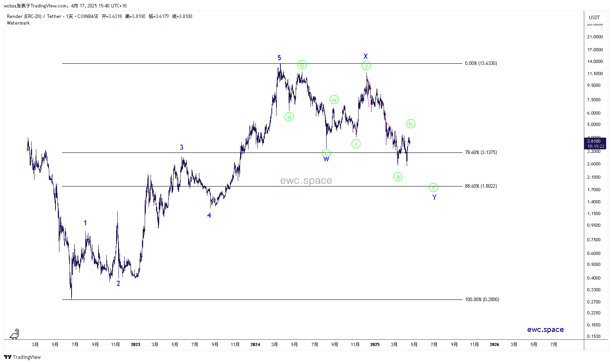Click the 2026 label on the time axis
Image resolution: width=612 pixels, height=364 pixels.
click(x=494, y=344)
